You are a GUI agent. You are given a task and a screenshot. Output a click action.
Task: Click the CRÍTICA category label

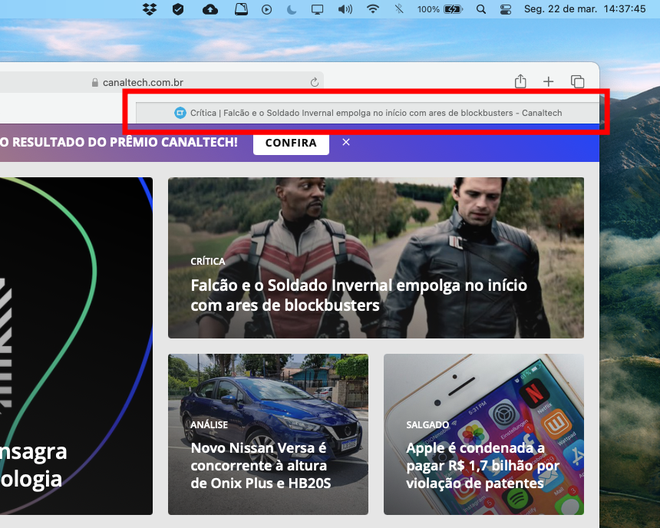click(208, 261)
